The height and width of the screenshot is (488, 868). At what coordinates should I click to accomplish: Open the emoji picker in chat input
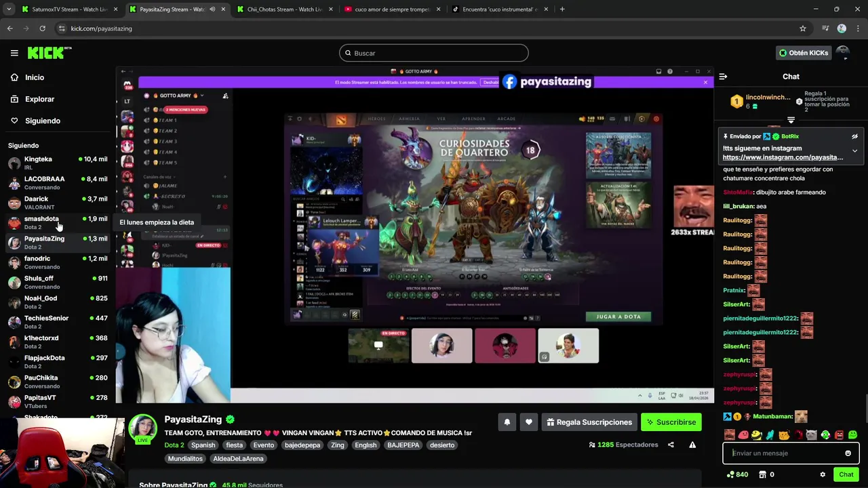coord(848,453)
